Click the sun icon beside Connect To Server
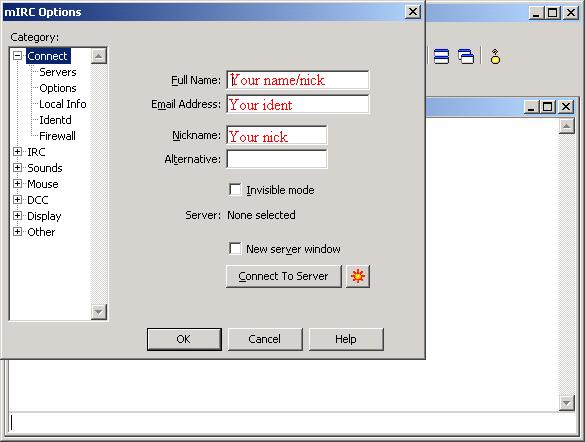585x442 pixels. 357,276
